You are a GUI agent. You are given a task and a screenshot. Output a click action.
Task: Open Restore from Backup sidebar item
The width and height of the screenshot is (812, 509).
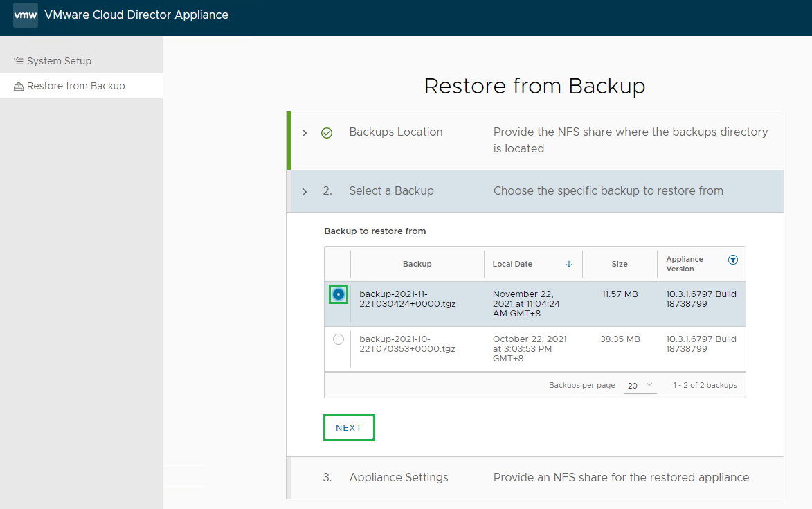(x=76, y=87)
